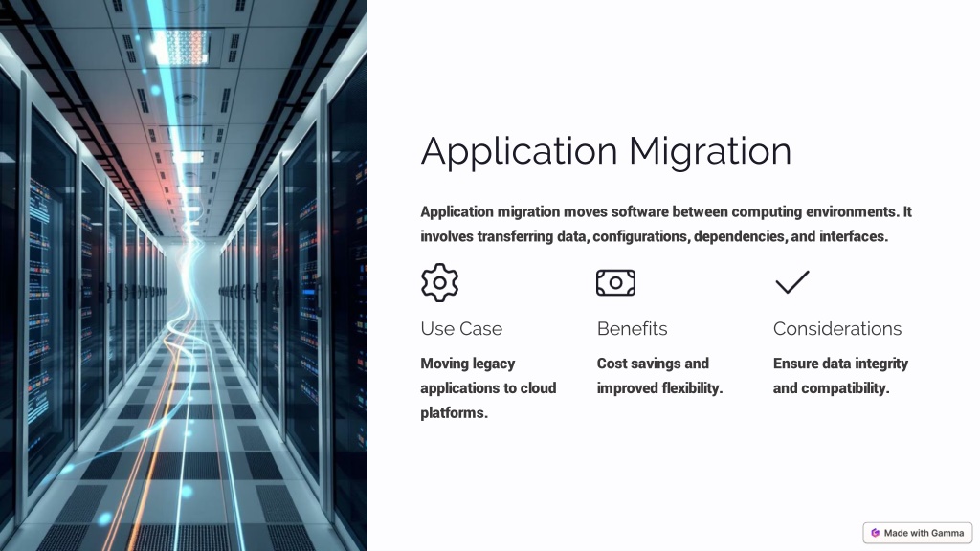Click the gear icon above Use Case
Viewport: 980px width, 551px height.
click(x=439, y=283)
